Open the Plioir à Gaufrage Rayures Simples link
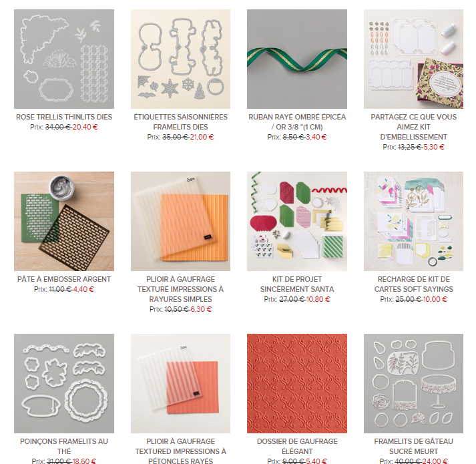The height and width of the screenshot is (464, 476). pos(180,289)
